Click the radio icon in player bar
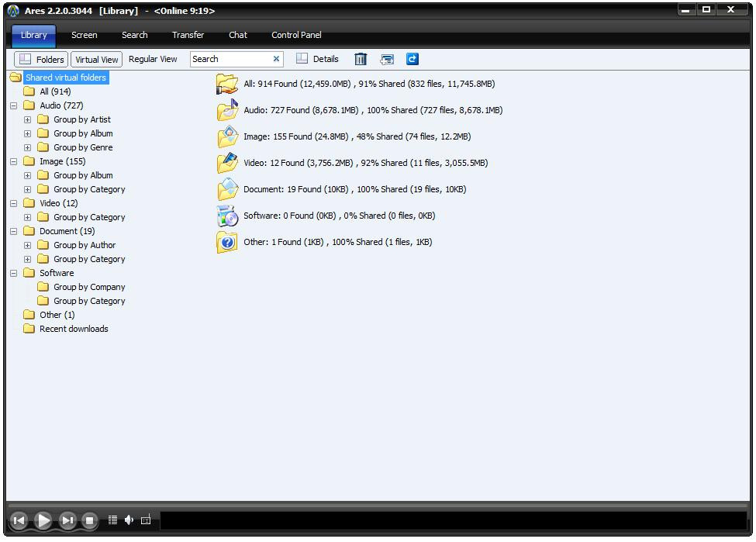 click(146, 520)
